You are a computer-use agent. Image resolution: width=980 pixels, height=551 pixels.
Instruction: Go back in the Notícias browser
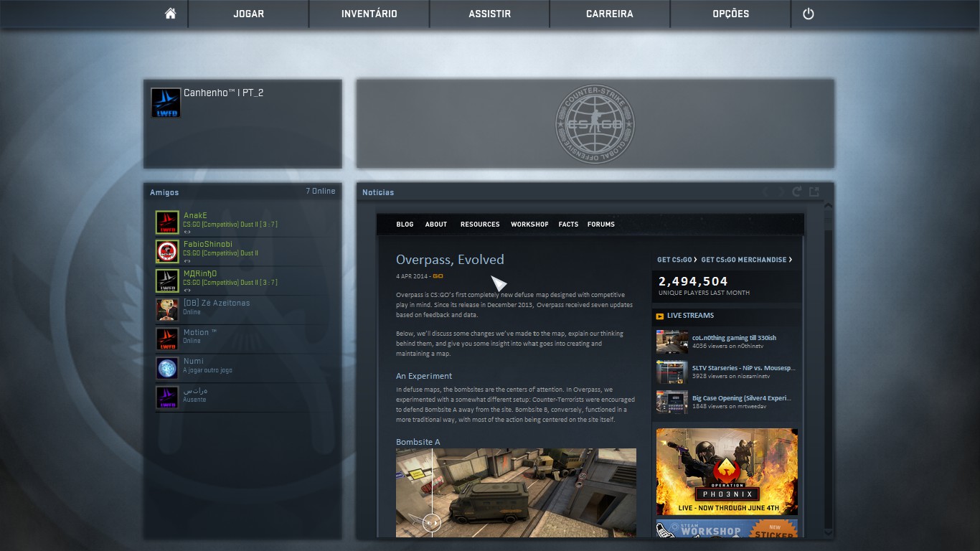pyautogui.click(x=765, y=192)
